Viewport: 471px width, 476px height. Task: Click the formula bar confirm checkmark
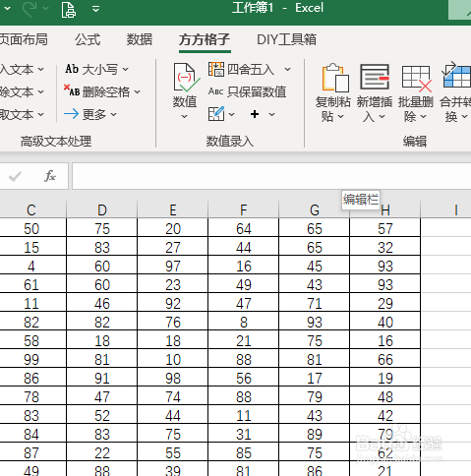(15, 176)
